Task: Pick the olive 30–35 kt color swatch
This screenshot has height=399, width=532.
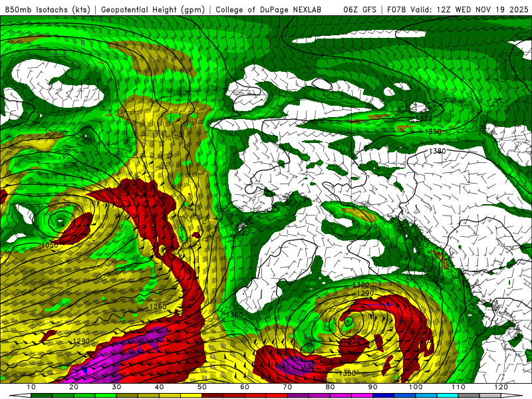Action: [x=127, y=396]
